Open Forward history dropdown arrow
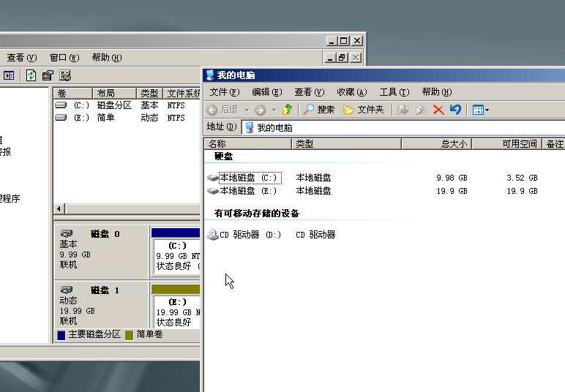The height and width of the screenshot is (392, 565). 274,110
